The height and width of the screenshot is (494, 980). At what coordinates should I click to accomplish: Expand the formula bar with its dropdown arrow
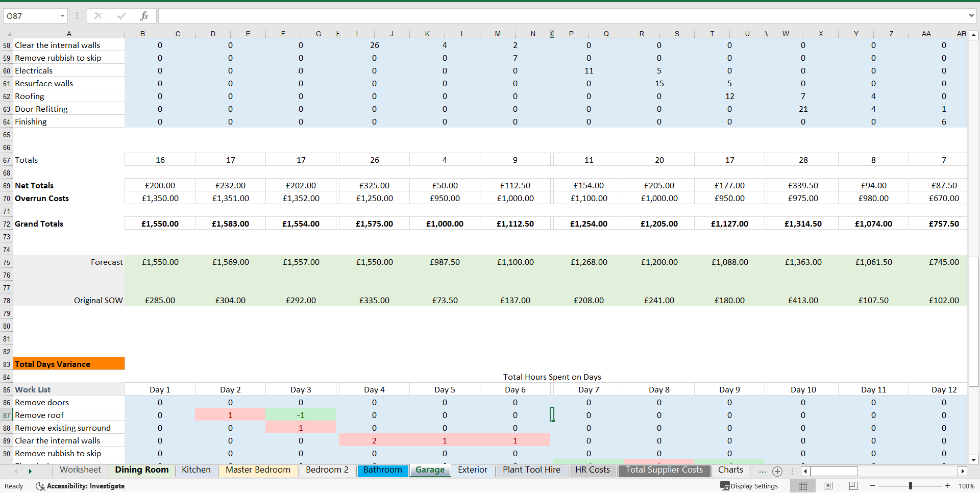click(x=971, y=15)
